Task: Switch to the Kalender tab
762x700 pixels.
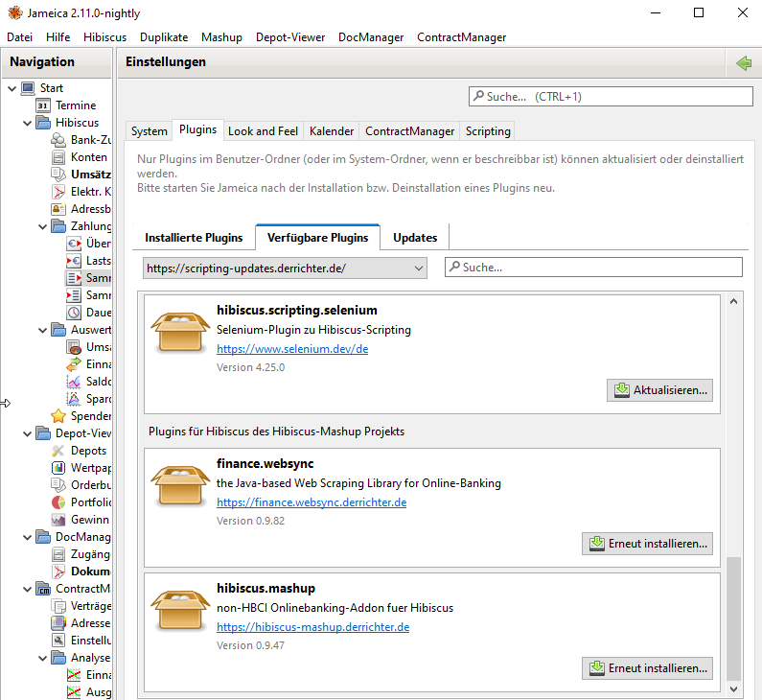Action: tap(332, 131)
